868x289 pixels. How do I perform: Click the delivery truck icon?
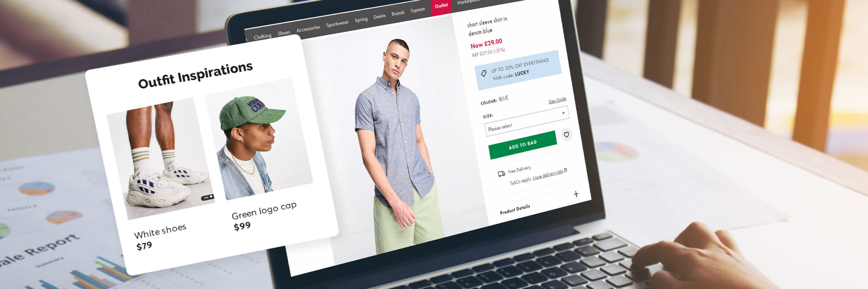tap(501, 174)
